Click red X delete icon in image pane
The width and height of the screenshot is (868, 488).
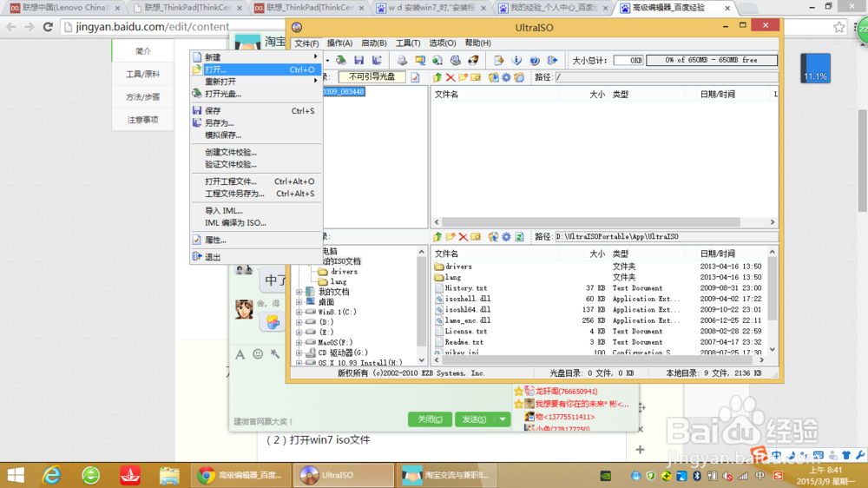(450, 77)
